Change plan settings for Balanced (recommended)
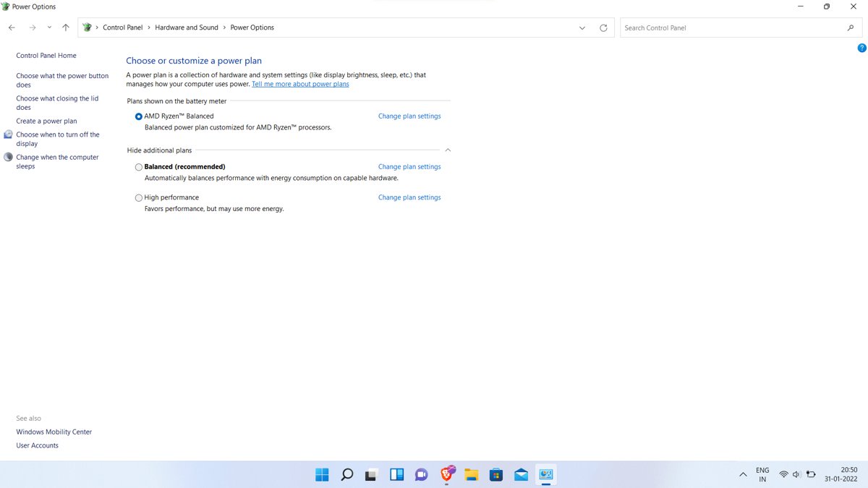The image size is (868, 488). (409, 167)
